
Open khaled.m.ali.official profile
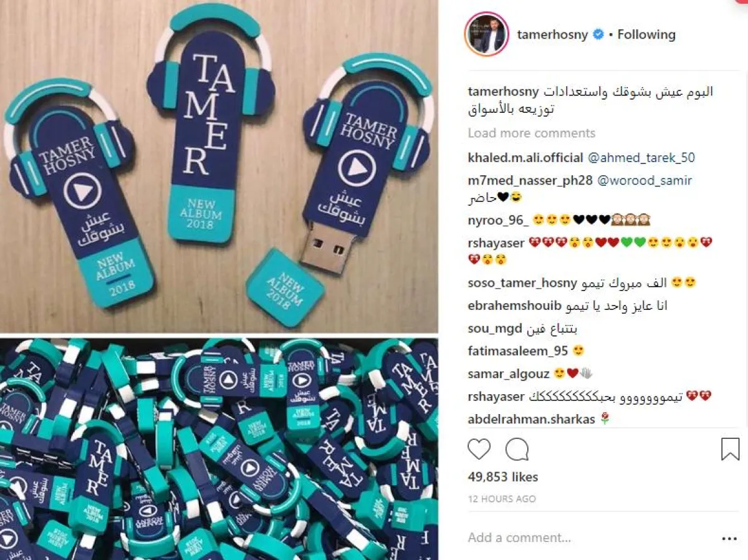525,158
